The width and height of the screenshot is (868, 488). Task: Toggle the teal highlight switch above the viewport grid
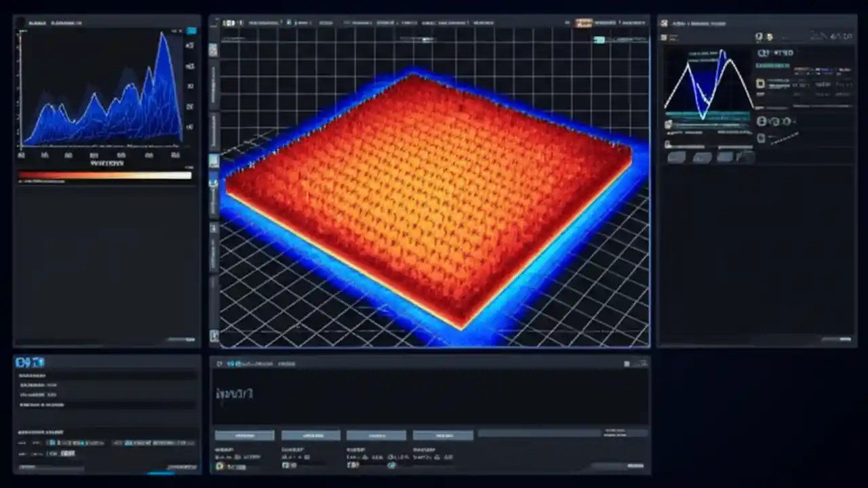600,40
